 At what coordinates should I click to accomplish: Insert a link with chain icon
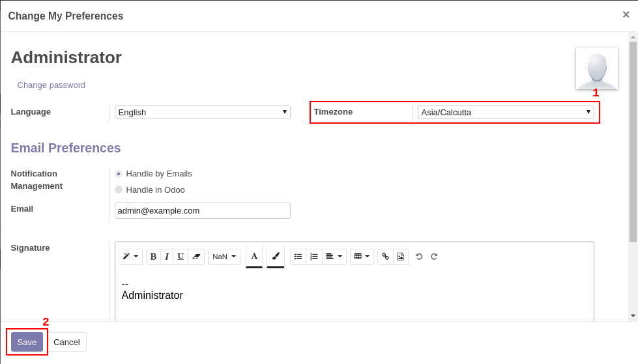pyautogui.click(x=385, y=257)
